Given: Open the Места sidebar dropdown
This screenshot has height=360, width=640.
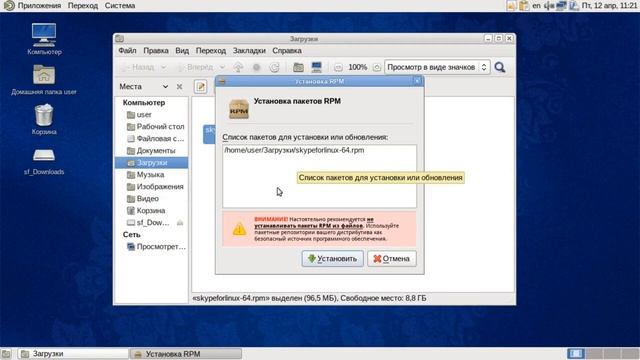Looking at the screenshot, I should coord(144,87).
